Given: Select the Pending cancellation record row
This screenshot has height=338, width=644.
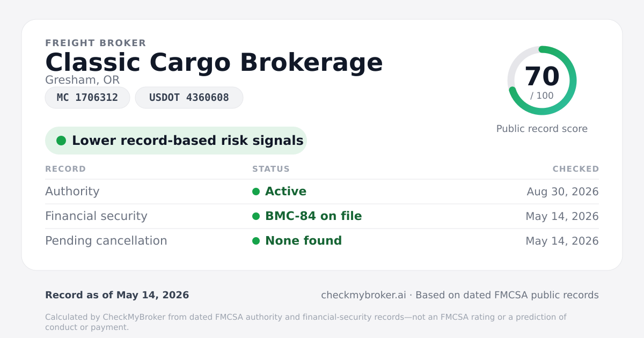Looking at the screenshot, I should point(322,241).
